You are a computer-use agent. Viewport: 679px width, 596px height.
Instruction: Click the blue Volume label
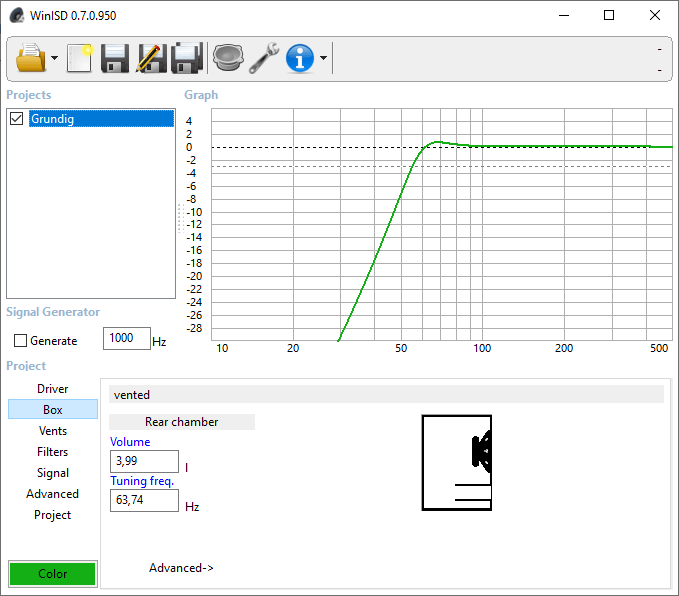coord(130,442)
